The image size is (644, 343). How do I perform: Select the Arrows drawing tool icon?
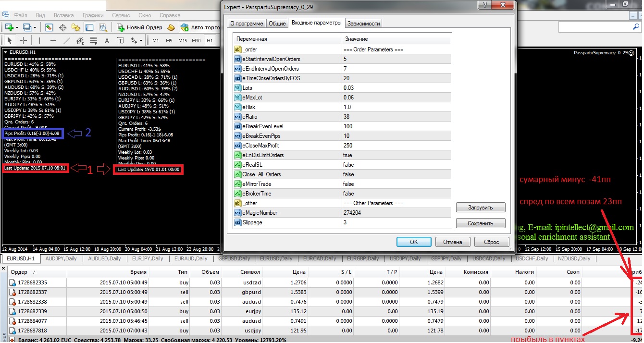click(x=134, y=40)
